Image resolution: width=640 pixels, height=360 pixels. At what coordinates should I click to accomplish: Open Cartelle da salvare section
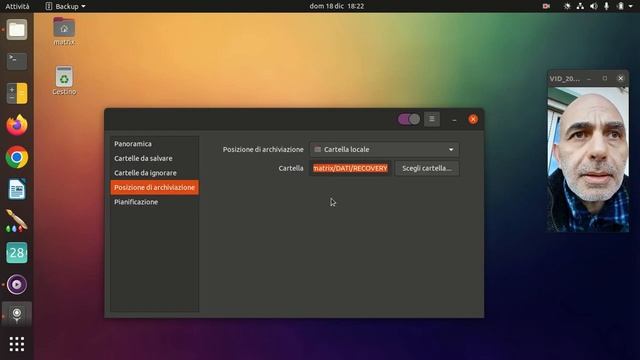coord(154,158)
